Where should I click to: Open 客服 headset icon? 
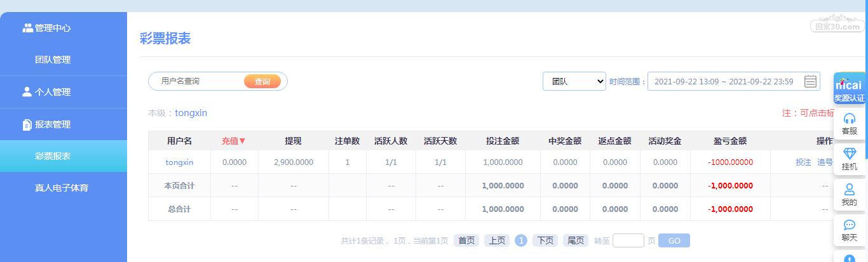click(850, 119)
